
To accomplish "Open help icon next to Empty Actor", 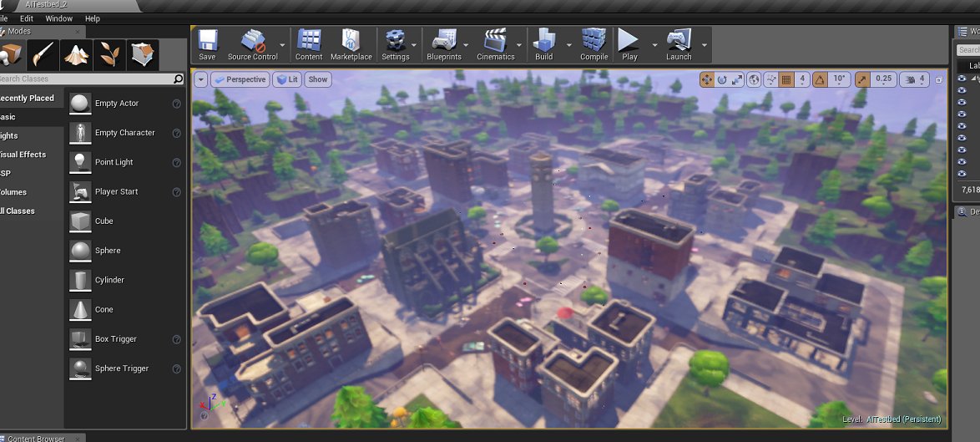I will click(177, 104).
